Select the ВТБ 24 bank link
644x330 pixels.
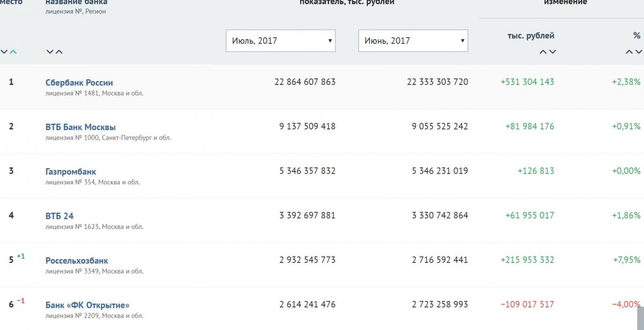(60, 216)
